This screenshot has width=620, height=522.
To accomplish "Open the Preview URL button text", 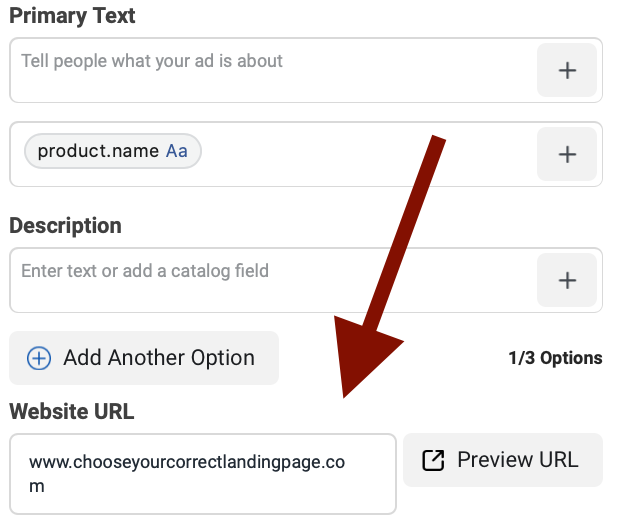I will click(x=517, y=460).
